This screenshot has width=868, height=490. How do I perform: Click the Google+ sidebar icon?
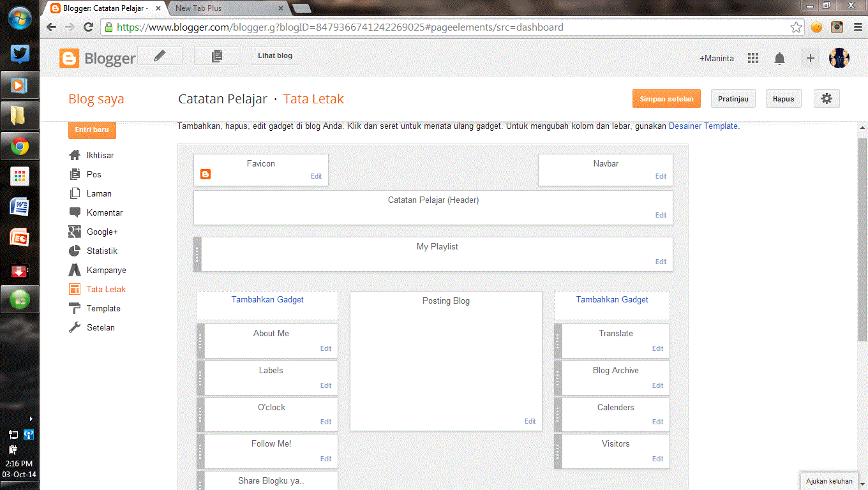click(75, 232)
